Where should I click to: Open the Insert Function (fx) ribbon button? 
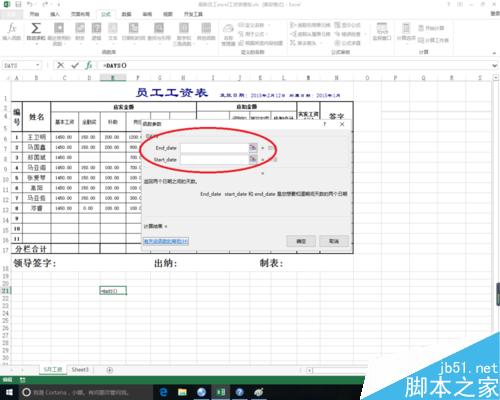pyautogui.click(x=12, y=31)
